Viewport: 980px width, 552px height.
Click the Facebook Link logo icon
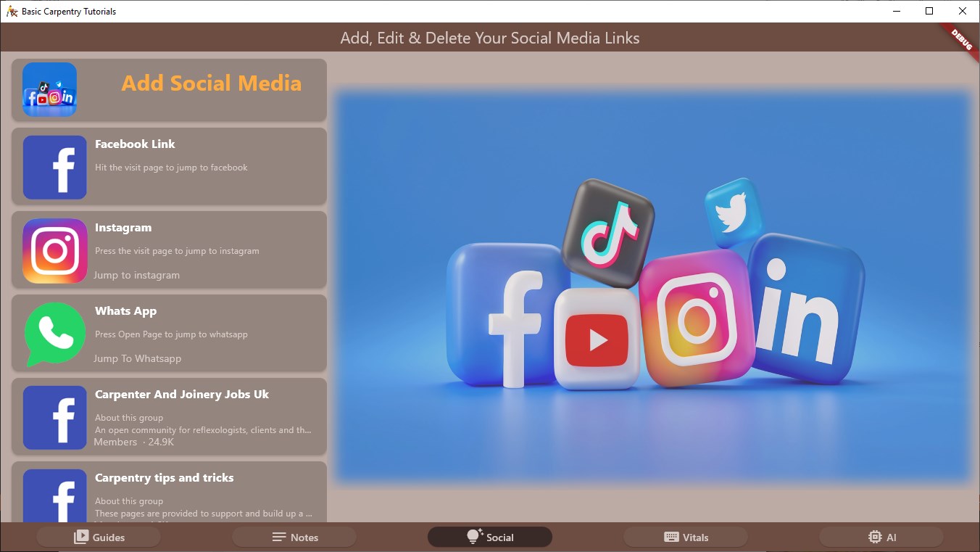coord(54,168)
